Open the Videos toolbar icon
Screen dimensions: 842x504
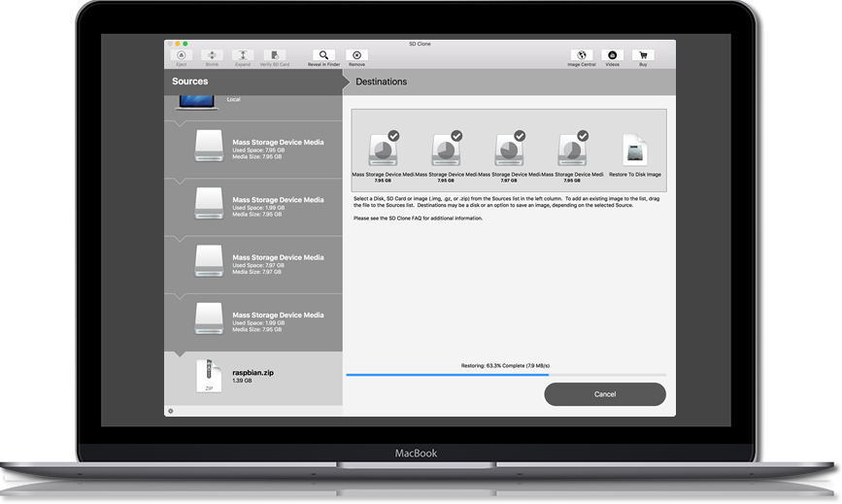[612, 56]
